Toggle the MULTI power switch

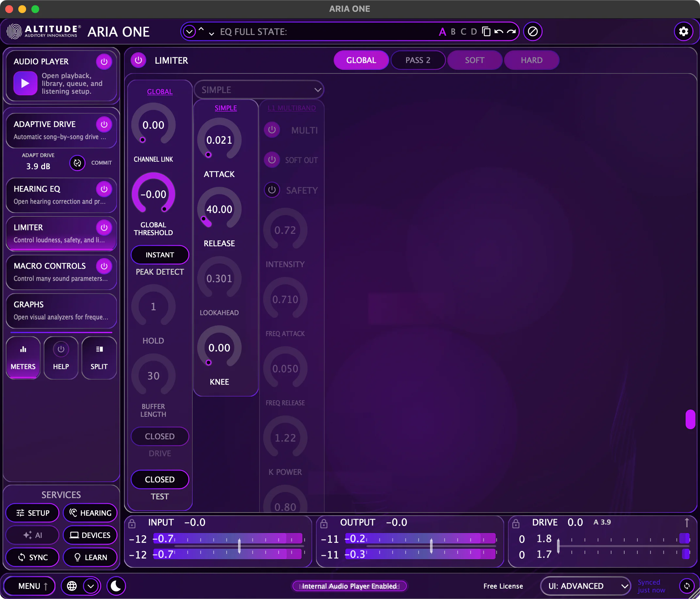point(272,130)
